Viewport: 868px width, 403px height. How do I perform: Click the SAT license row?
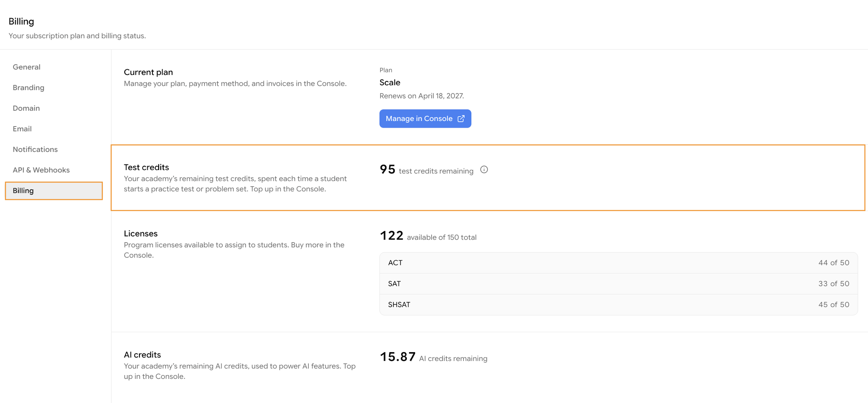[618, 284]
